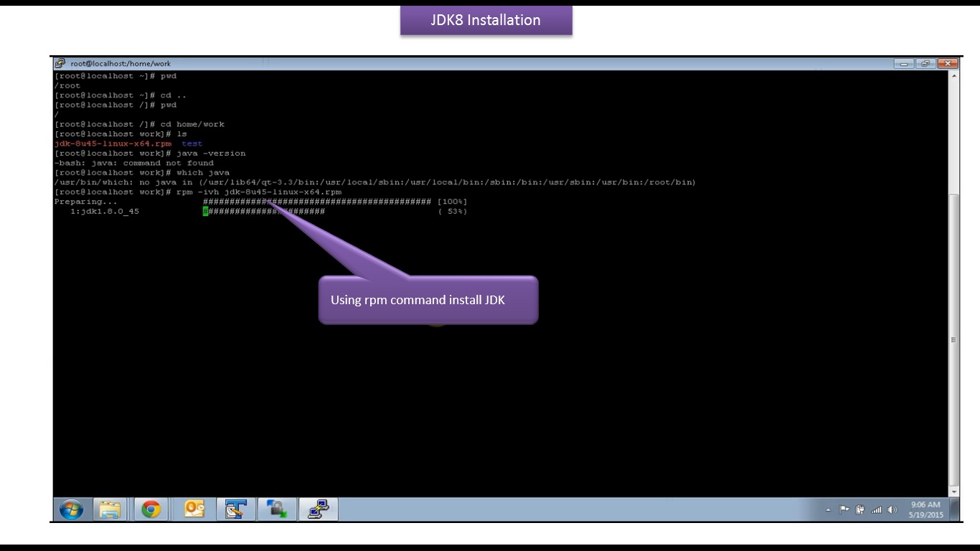Image resolution: width=980 pixels, height=551 pixels.
Task: Click the '/root' output line
Action: click(x=67, y=85)
